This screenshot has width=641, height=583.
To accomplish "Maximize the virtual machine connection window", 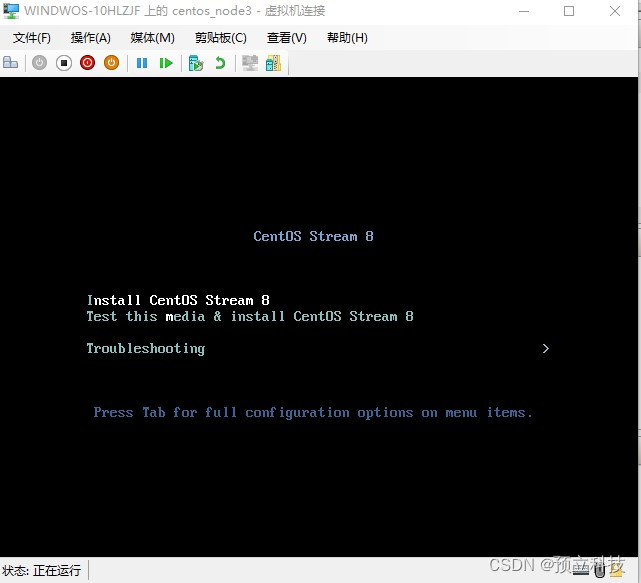I will [569, 11].
